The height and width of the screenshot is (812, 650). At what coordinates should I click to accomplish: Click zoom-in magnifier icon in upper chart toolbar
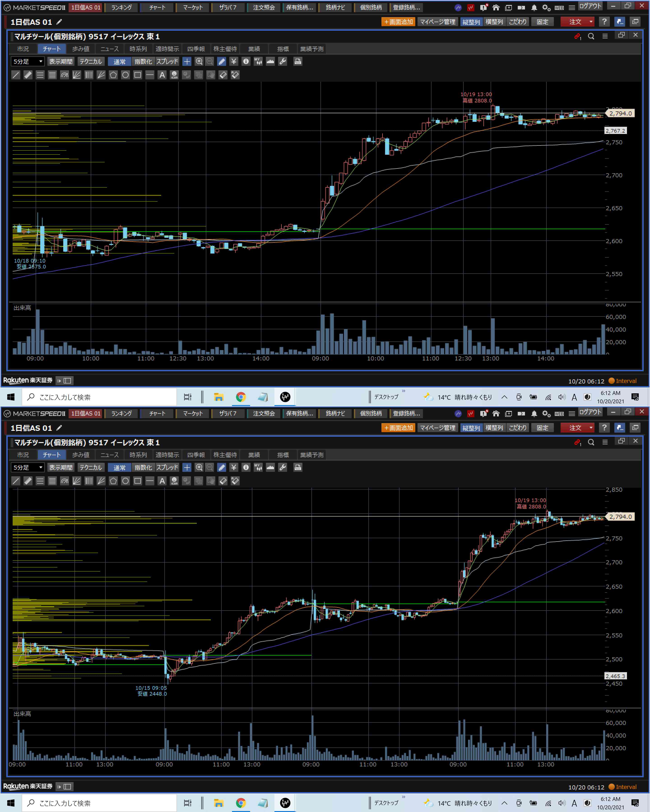pyautogui.click(x=199, y=61)
